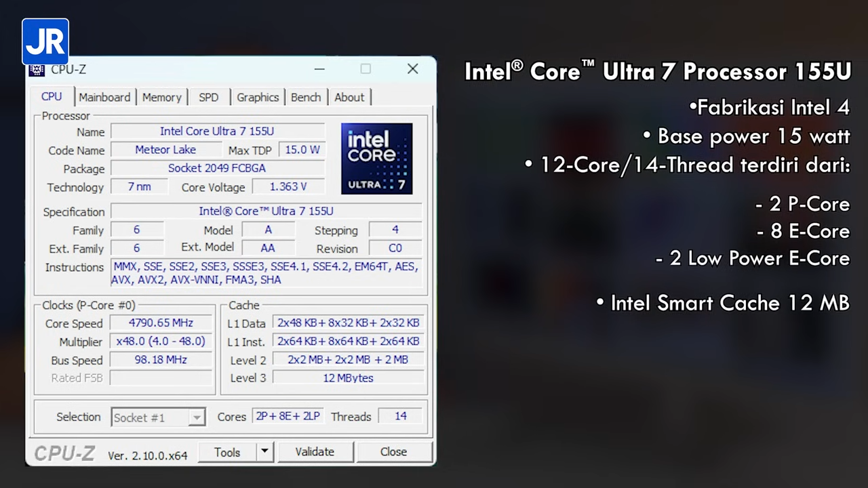
Task: Open the Graphics tab
Action: point(258,98)
